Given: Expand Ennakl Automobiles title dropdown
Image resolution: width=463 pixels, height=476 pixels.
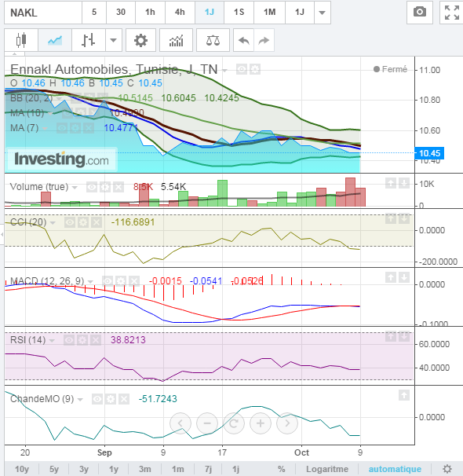Looking at the screenshot, I should tap(224, 71).
